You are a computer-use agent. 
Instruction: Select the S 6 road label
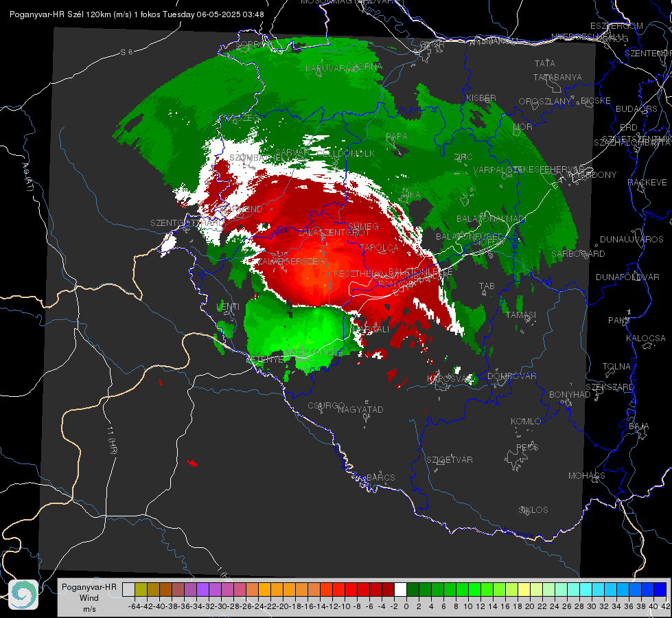[126, 52]
